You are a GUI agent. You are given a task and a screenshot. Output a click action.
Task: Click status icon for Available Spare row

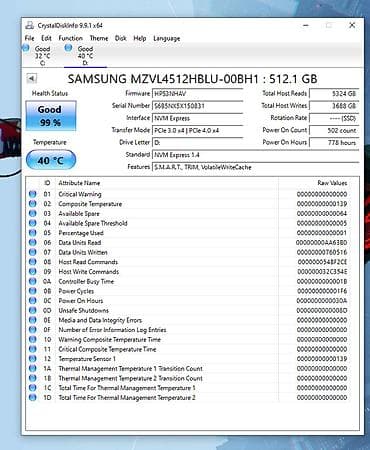click(x=32, y=213)
